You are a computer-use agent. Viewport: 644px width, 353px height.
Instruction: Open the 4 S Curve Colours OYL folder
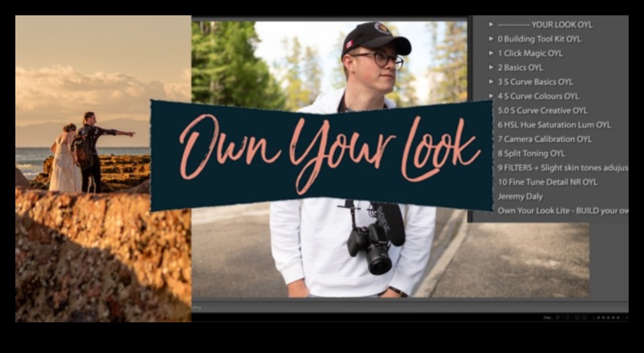tap(491, 96)
